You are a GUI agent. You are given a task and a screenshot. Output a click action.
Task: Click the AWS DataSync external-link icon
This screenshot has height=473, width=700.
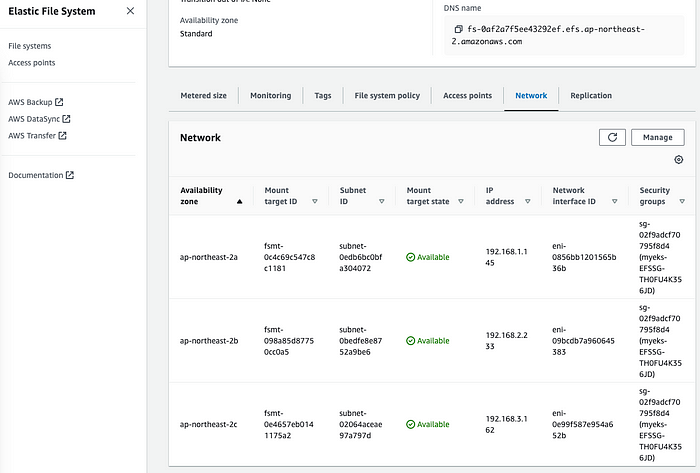click(66, 119)
